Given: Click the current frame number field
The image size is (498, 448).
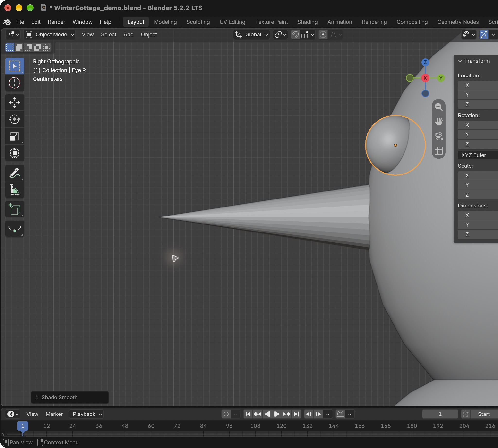Looking at the screenshot, I should 440,414.
